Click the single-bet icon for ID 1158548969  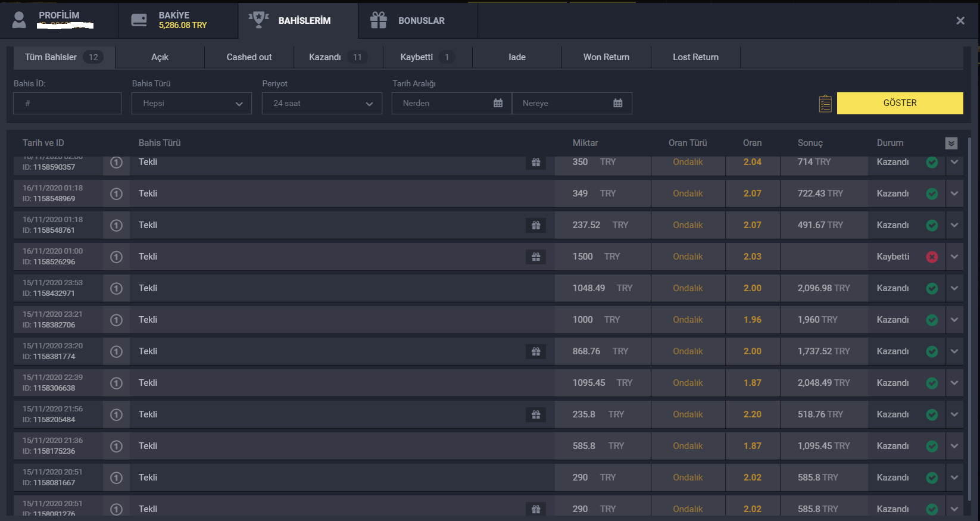coord(117,194)
